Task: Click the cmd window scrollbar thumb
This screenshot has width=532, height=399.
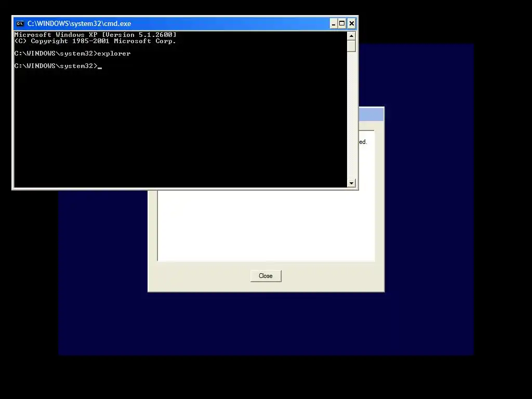Action: click(351, 46)
